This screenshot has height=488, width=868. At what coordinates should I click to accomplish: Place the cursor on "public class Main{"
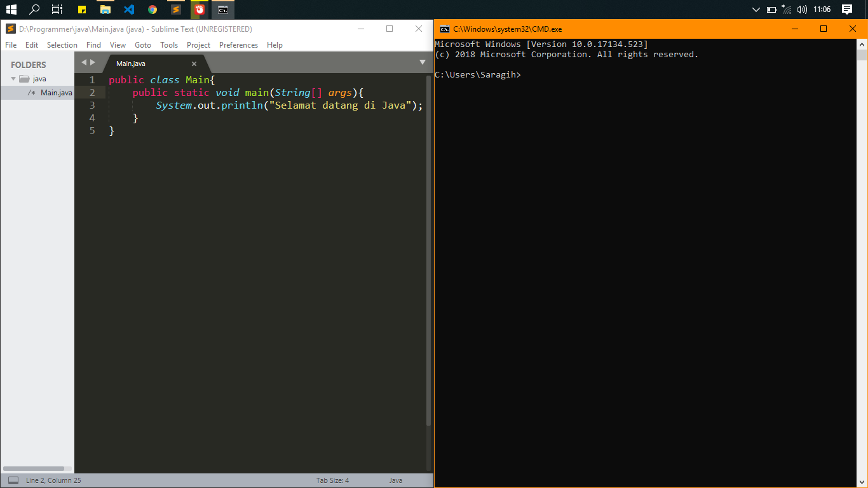pos(163,80)
